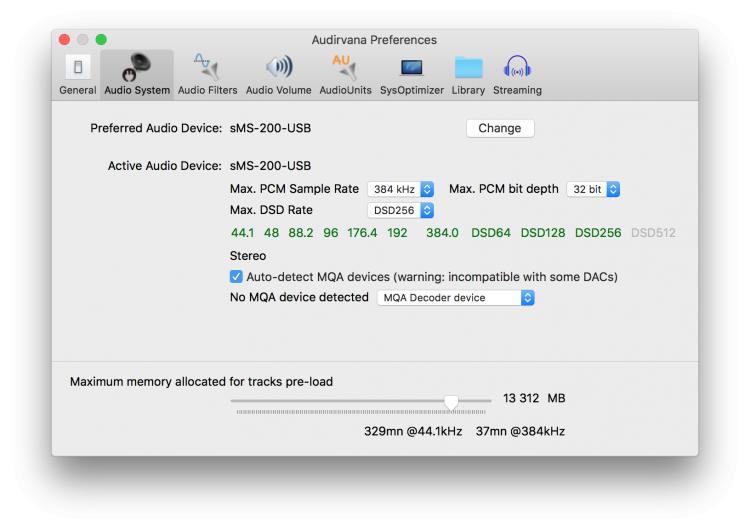This screenshot has height=530, width=750.
Task: Click the 44.1 sample rate value
Action: pyautogui.click(x=243, y=233)
